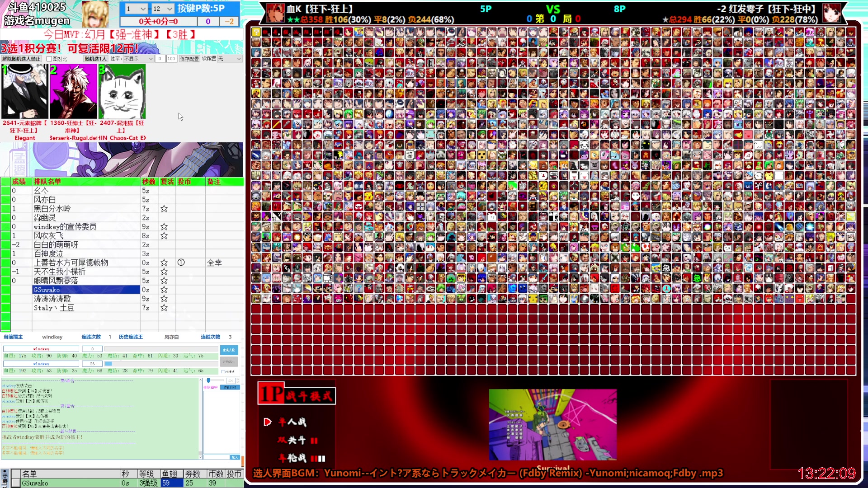Screen dimensions: 868x488
Task: Click the stage preview thumbnail in the game window
Action: click(x=552, y=425)
